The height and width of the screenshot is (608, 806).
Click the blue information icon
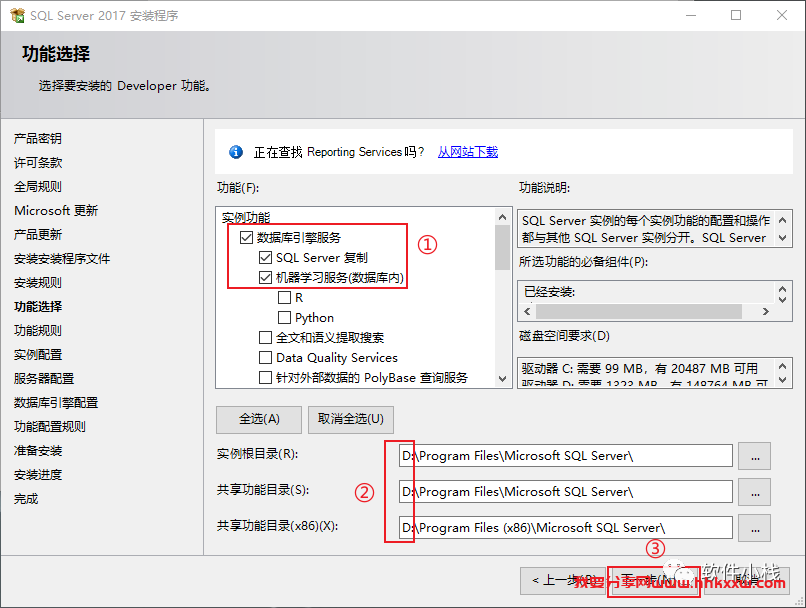(236, 152)
